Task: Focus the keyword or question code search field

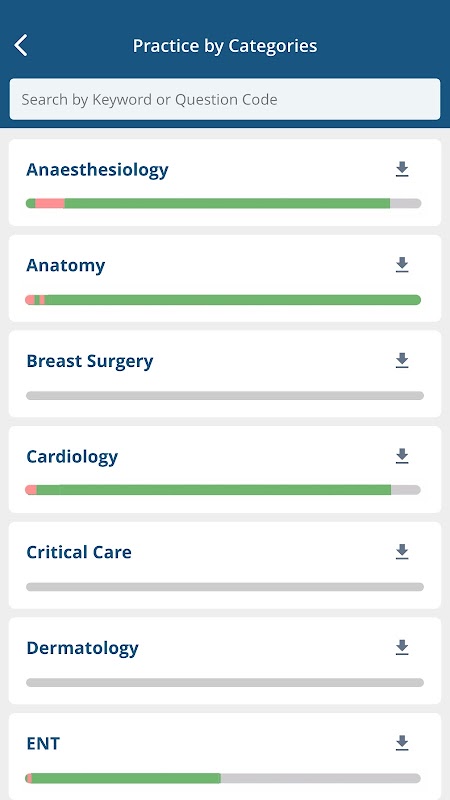Action: point(225,99)
